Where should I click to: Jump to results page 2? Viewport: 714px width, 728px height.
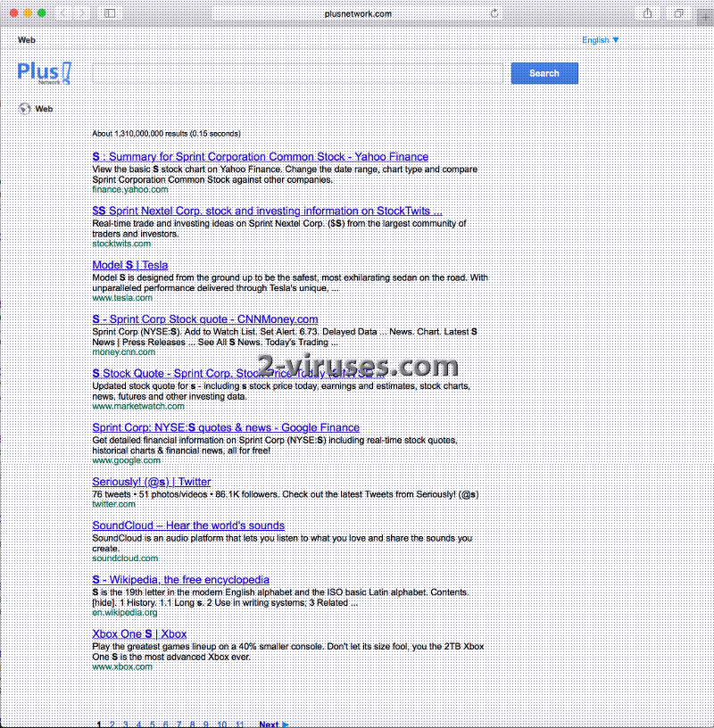pyautogui.click(x=111, y=724)
